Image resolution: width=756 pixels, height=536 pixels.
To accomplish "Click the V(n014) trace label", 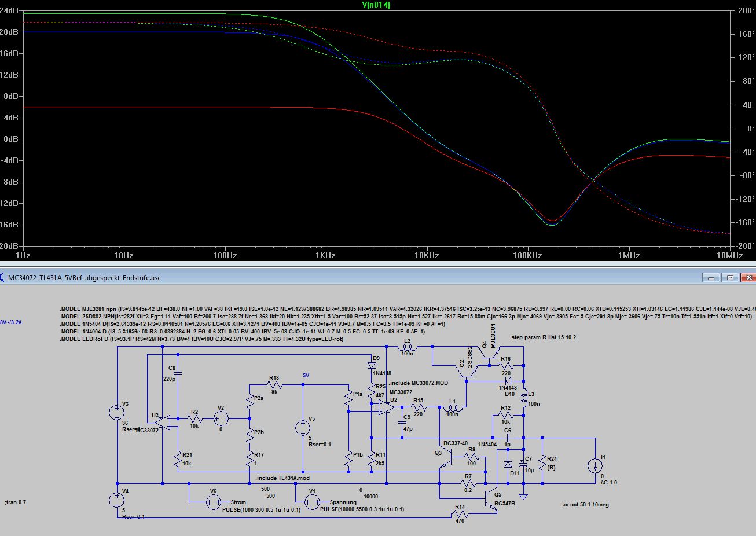I will point(376,5).
